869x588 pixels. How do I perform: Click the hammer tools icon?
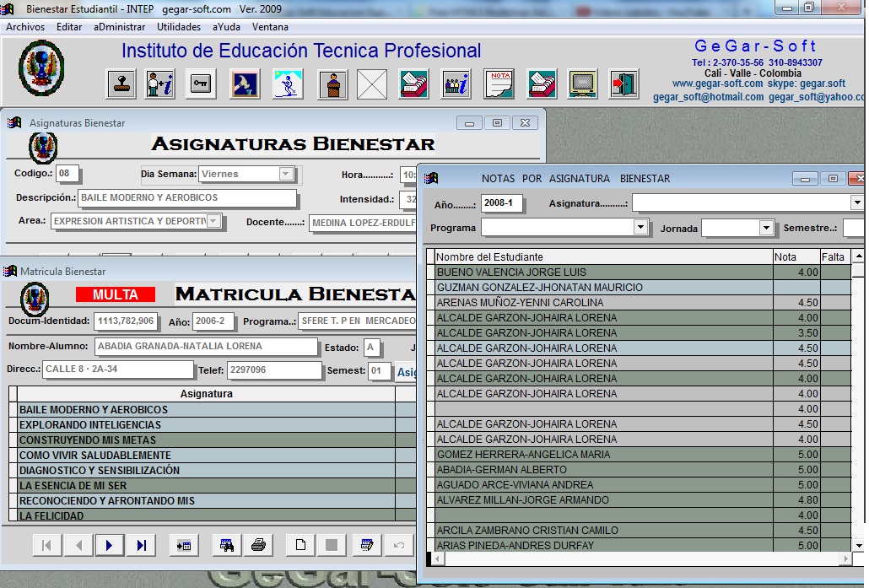245,84
